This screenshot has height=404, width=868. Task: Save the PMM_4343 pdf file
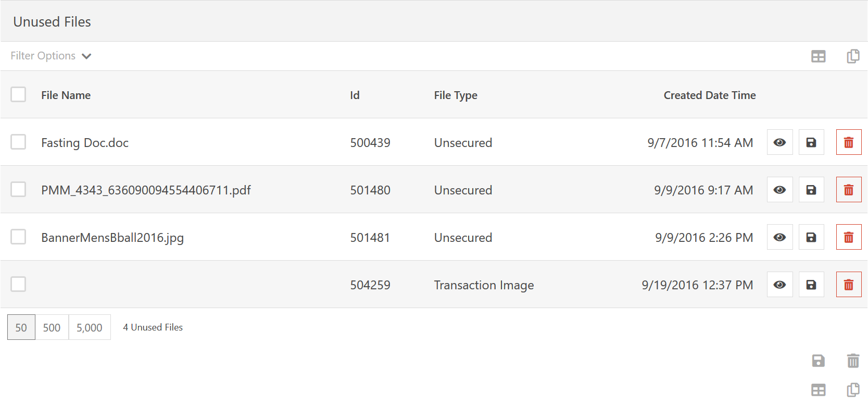click(x=811, y=190)
